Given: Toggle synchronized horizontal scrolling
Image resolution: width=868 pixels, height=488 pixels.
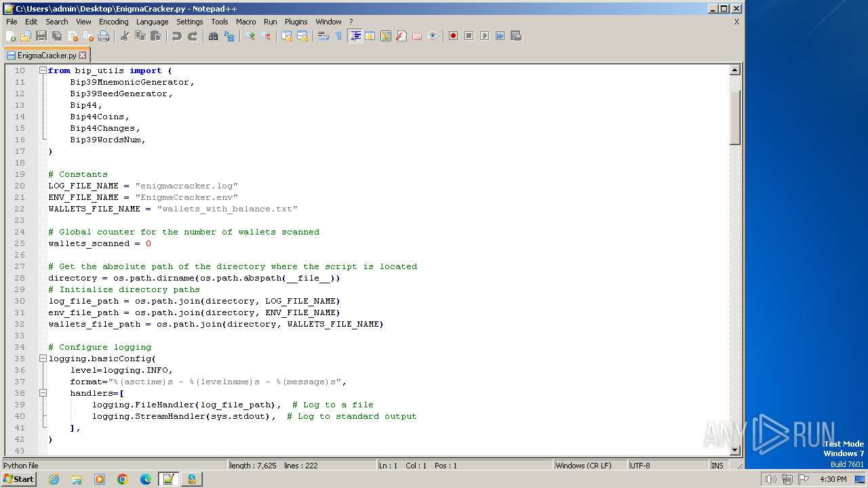Looking at the screenshot, I should pos(302,36).
